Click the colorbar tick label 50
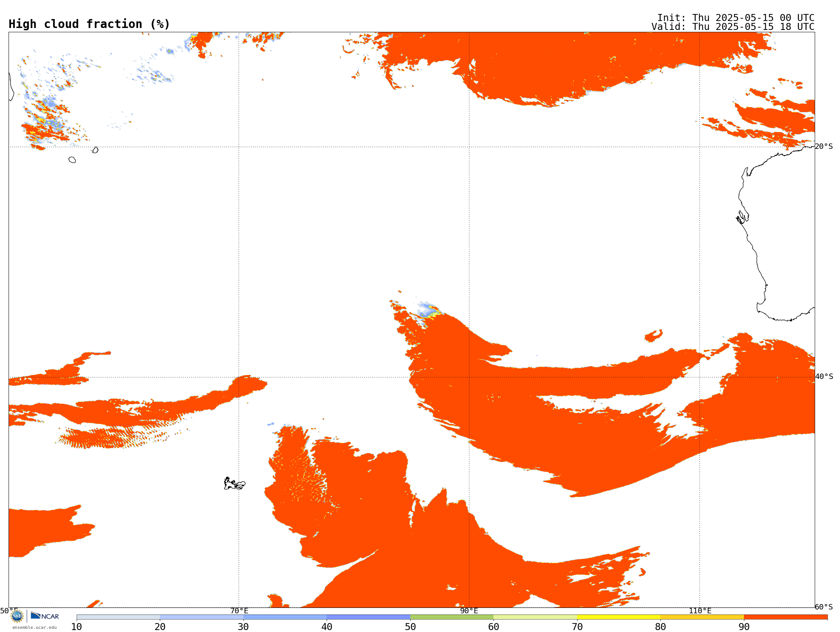Image resolution: width=840 pixels, height=632 pixels. click(410, 627)
